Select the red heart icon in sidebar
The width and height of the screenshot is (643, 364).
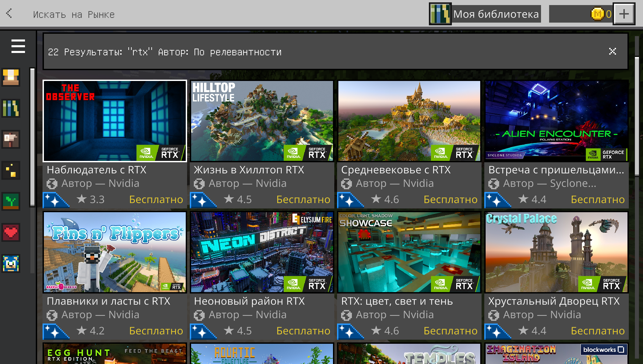(x=11, y=232)
